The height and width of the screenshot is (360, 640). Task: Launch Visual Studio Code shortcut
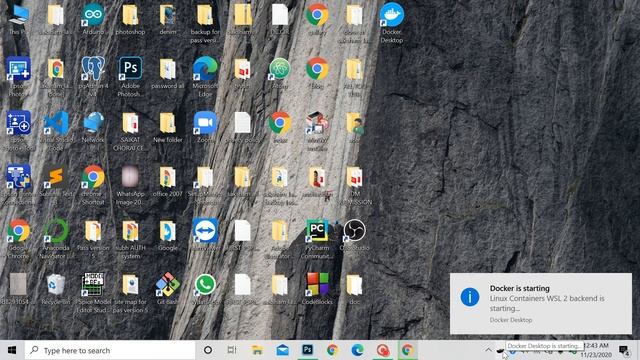point(56,131)
